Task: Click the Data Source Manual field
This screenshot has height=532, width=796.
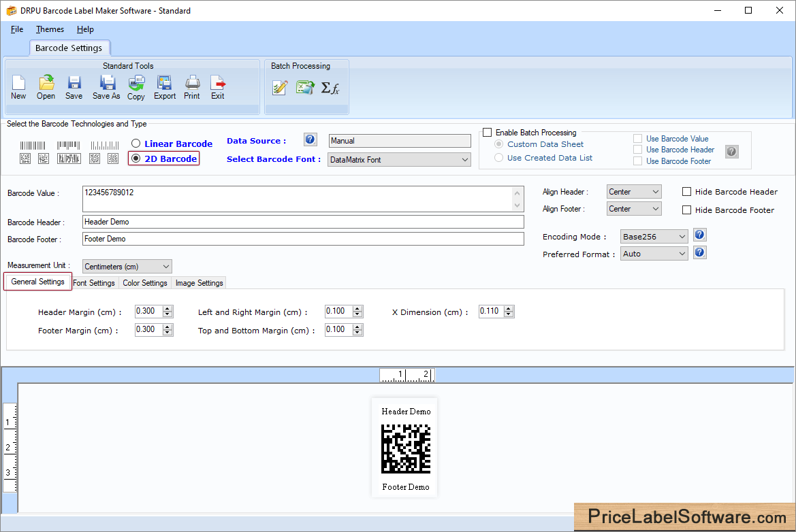Action: 400,141
